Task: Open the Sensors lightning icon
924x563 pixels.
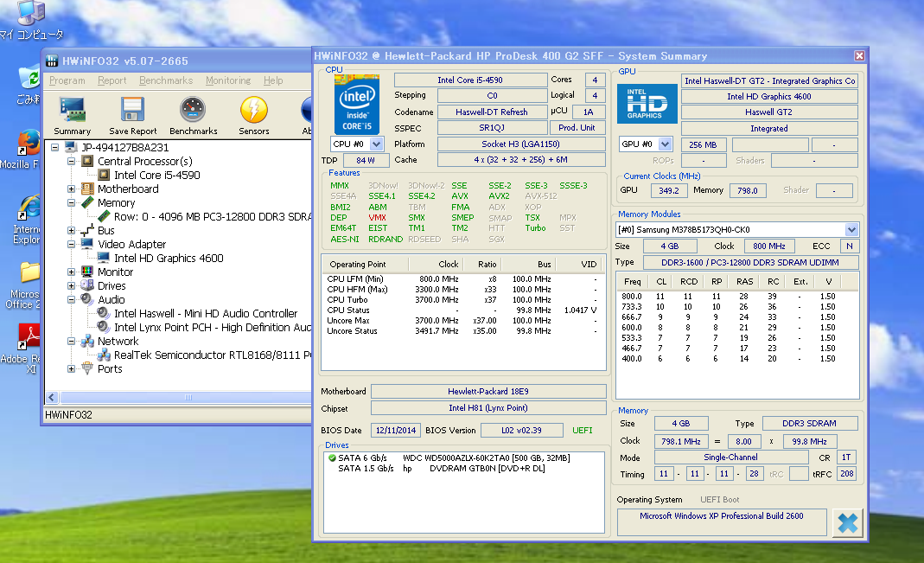Action: pos(254,110)
